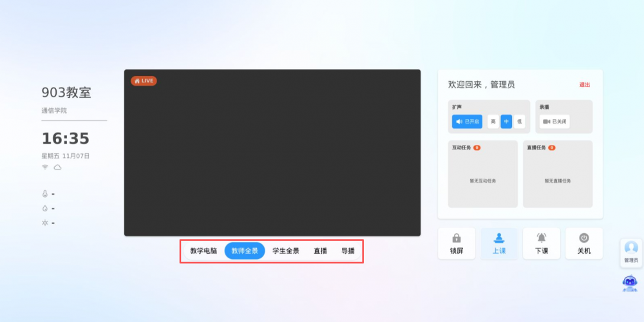Switch to the 教学电脑 source tab
644x322 pixels.
pyautogui.click(x=204, y=251)
